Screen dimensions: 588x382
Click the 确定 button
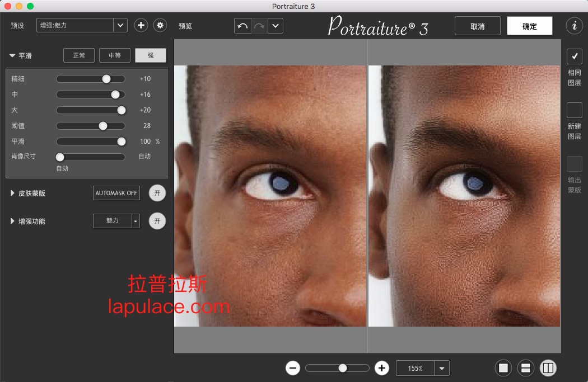tap(529, 26)
